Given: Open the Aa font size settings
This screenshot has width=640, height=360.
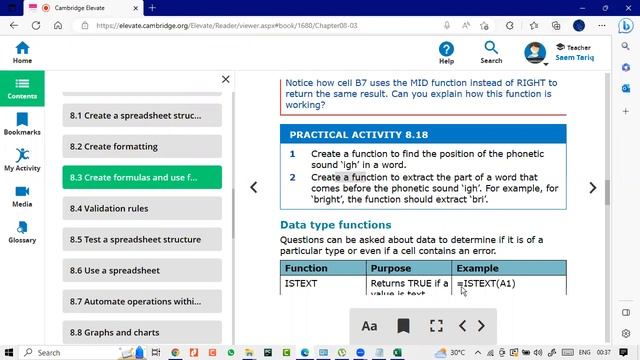Looking at the screenshot, I should (x=369, y=326).
